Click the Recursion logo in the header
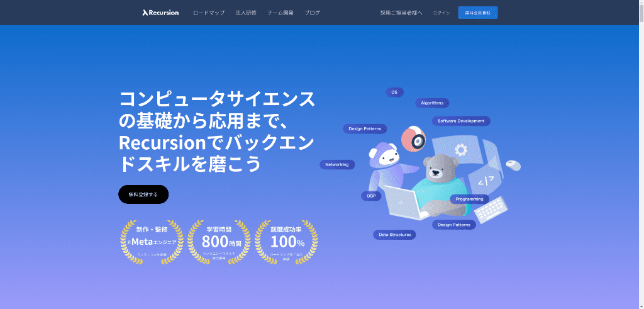The width and height of the screenshot is (644, 309). click(160, 13)
